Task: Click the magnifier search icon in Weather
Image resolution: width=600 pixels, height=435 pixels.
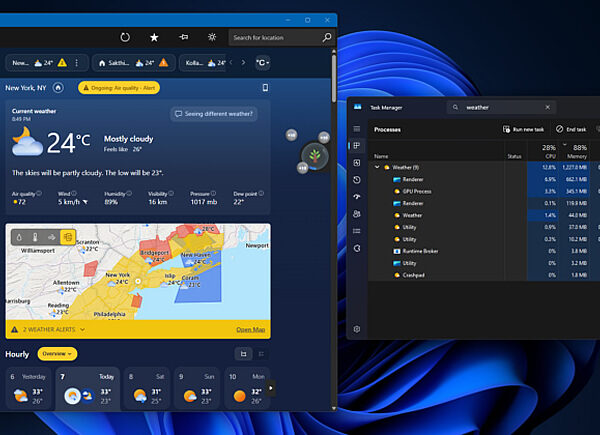Action: coord(327,37)
